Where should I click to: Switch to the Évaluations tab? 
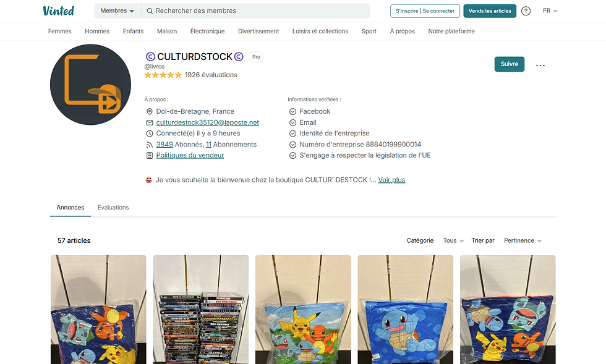(113, 208)
